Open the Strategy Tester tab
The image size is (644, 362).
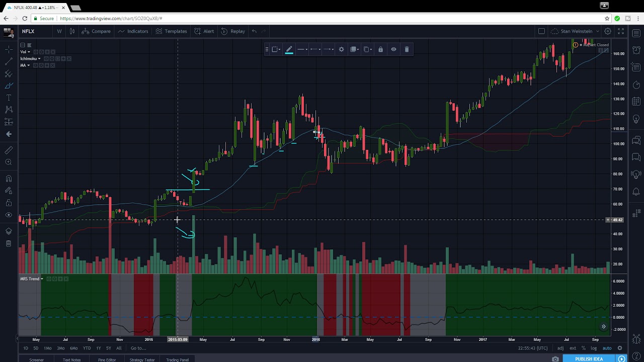[x=142, y=359]
